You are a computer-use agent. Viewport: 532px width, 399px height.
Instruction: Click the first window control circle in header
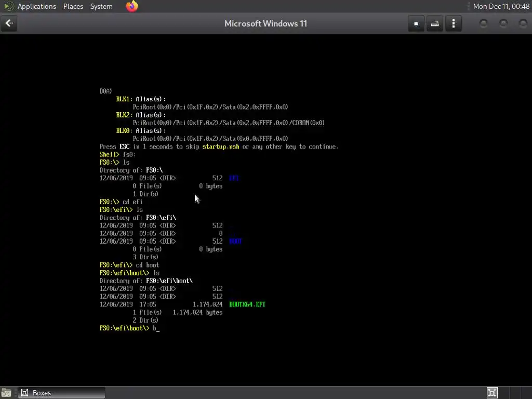point(484,23)
